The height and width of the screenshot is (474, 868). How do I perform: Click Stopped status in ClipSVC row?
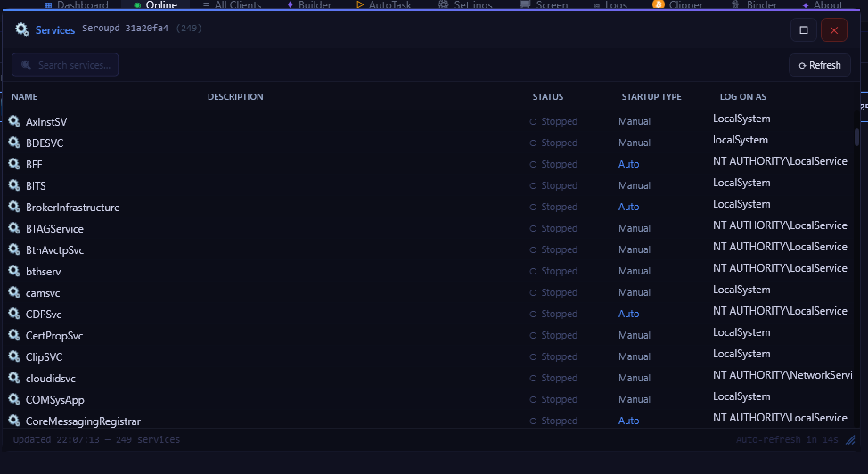click(553, 356)
